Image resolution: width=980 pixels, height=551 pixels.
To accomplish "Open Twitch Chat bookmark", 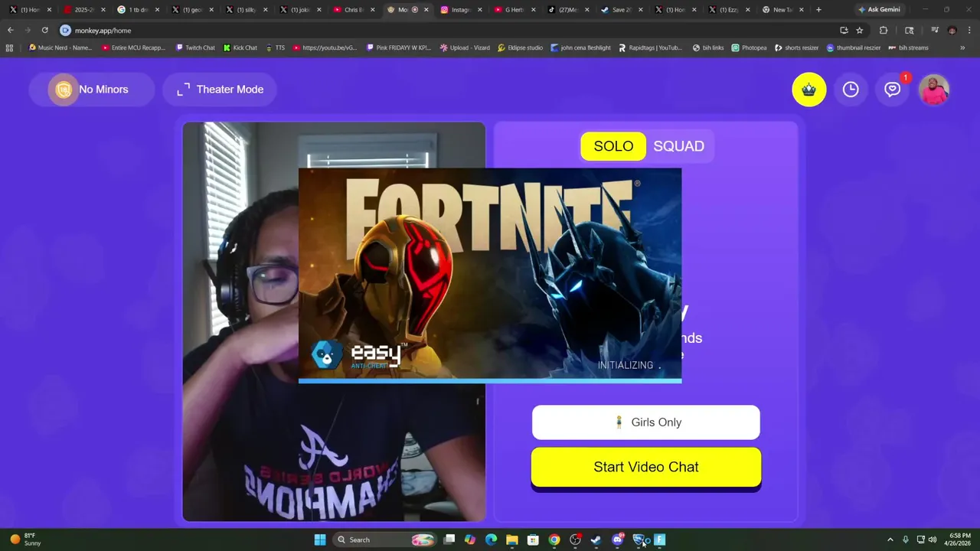I will 195,47.
